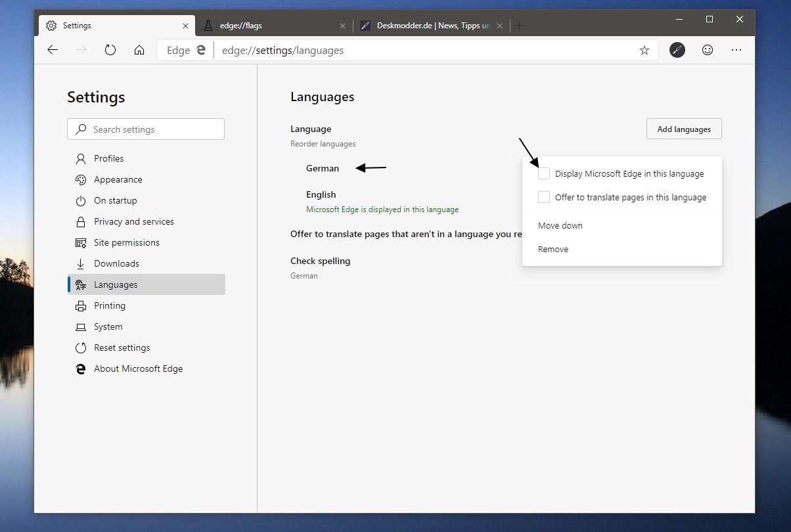Image resolution: width=791 pixels, height=532 pixels.
Task: Click the disabled forward arrow
Action: (81, 50)
